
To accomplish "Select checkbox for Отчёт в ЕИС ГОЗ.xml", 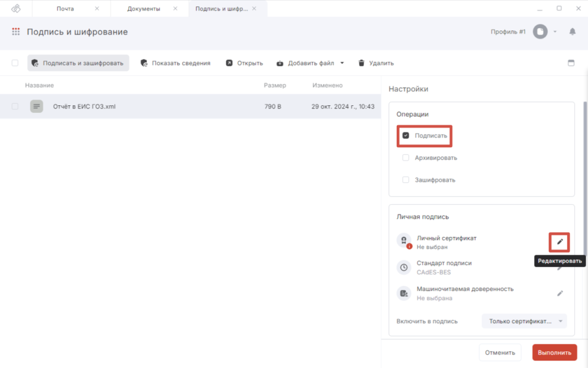I will click(15, 106).
